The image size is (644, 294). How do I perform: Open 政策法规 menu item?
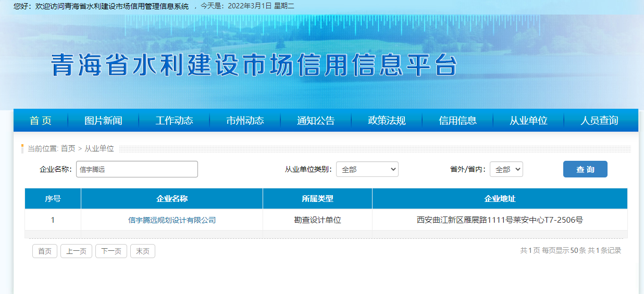point(387,121)
